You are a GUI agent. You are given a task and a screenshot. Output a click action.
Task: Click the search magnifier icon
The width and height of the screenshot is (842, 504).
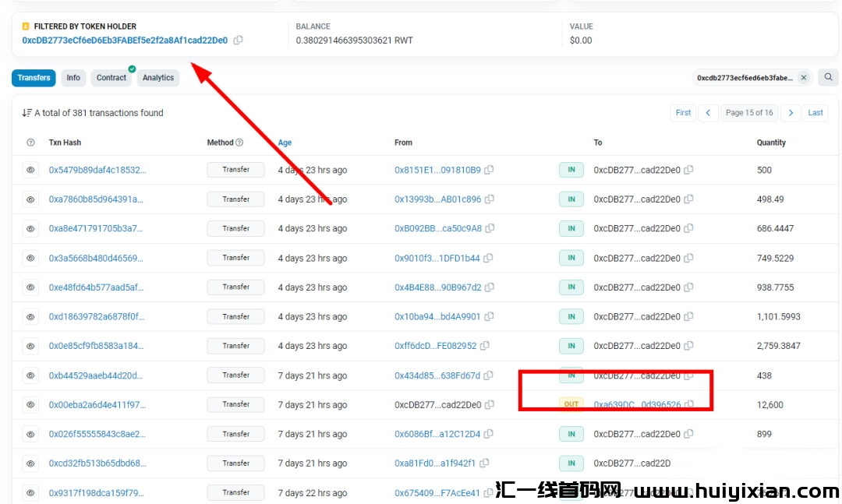(x=829, y=77)
